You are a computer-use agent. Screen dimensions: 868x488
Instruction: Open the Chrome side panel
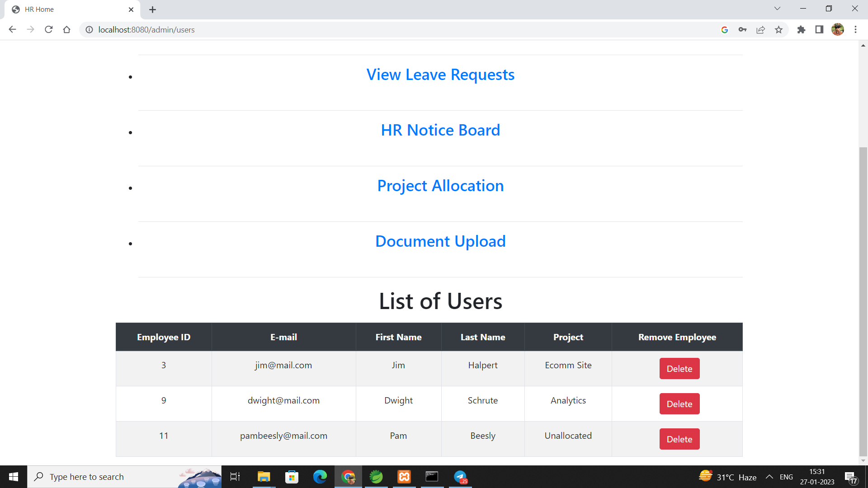tap(819, 29)
